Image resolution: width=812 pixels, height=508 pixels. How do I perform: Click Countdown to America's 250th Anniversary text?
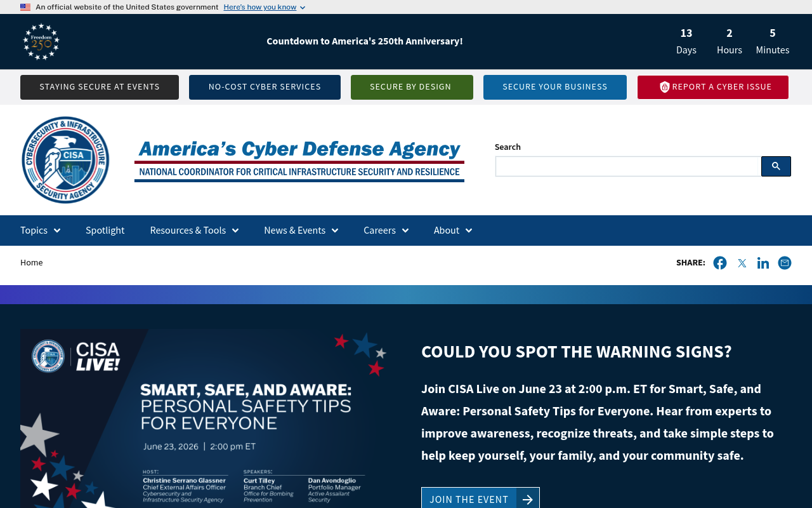tap(365, 41)
